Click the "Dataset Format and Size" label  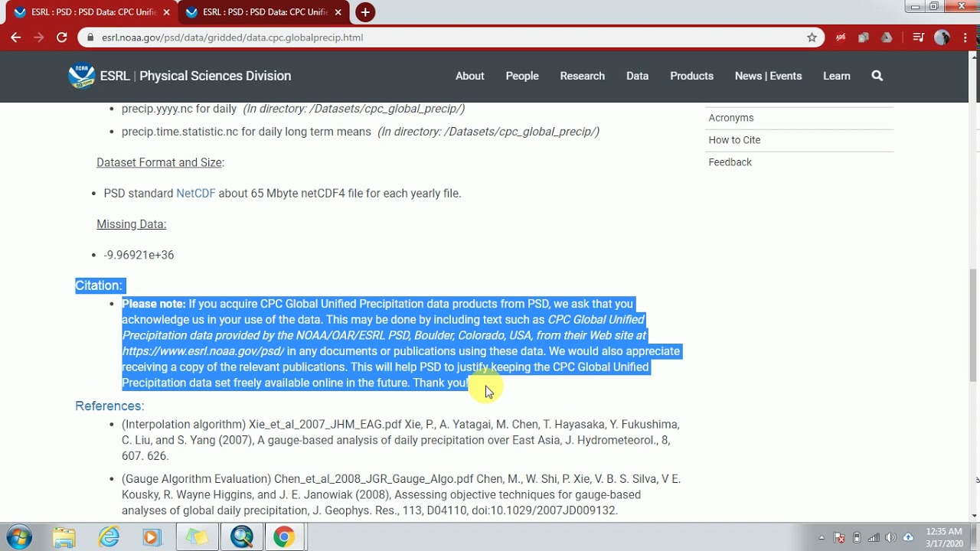tap(158, 162)
